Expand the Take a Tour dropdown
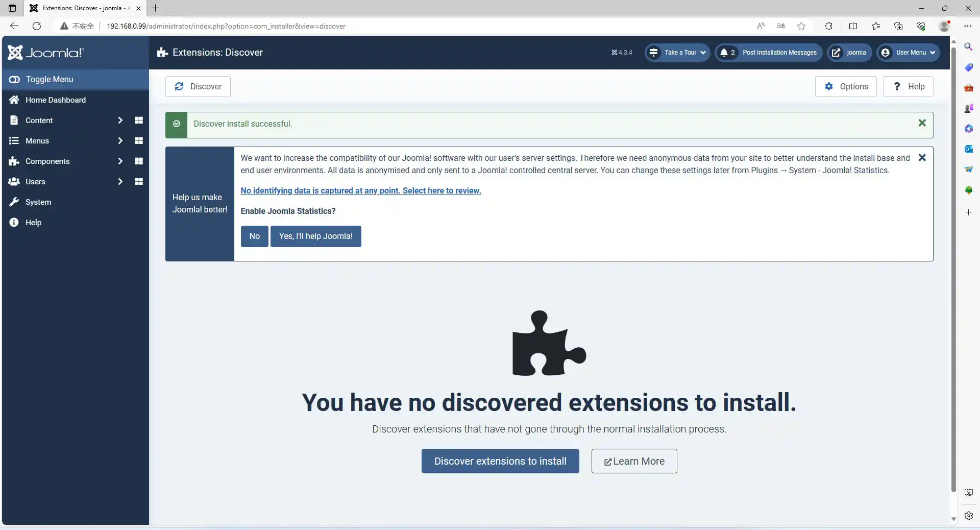 [677, 53]
